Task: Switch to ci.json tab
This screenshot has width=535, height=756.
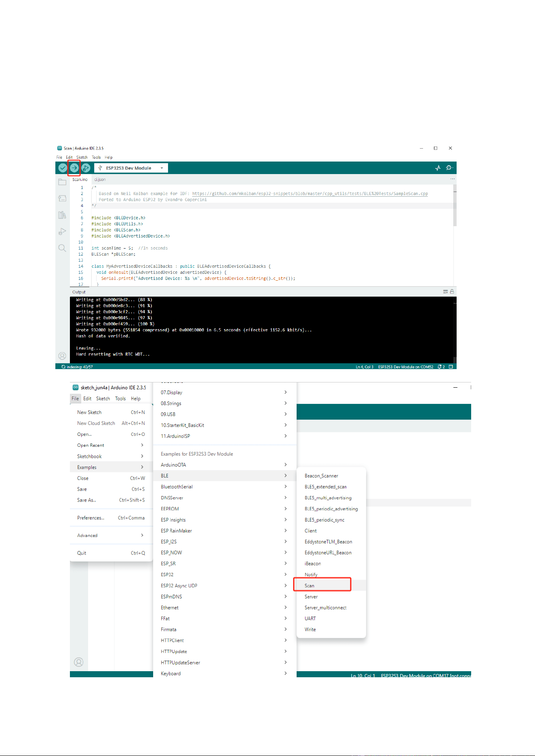Action: 100,179
